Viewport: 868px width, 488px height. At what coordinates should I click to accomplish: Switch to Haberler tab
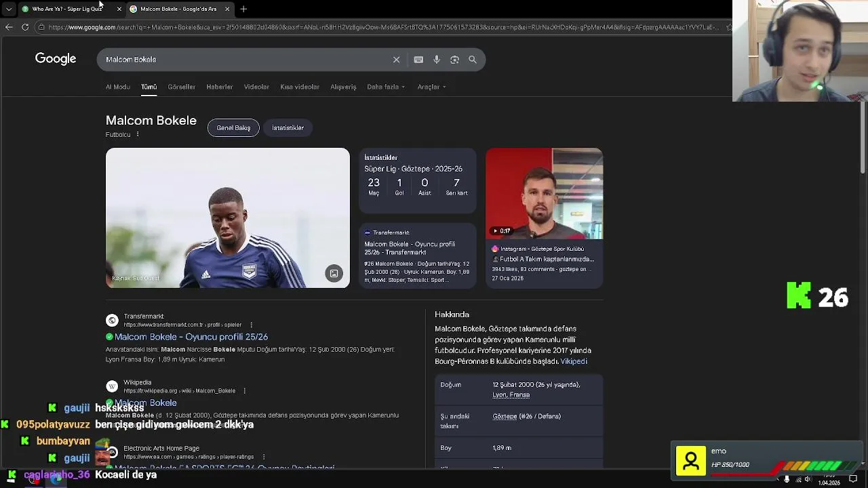(x=219, y=87)
